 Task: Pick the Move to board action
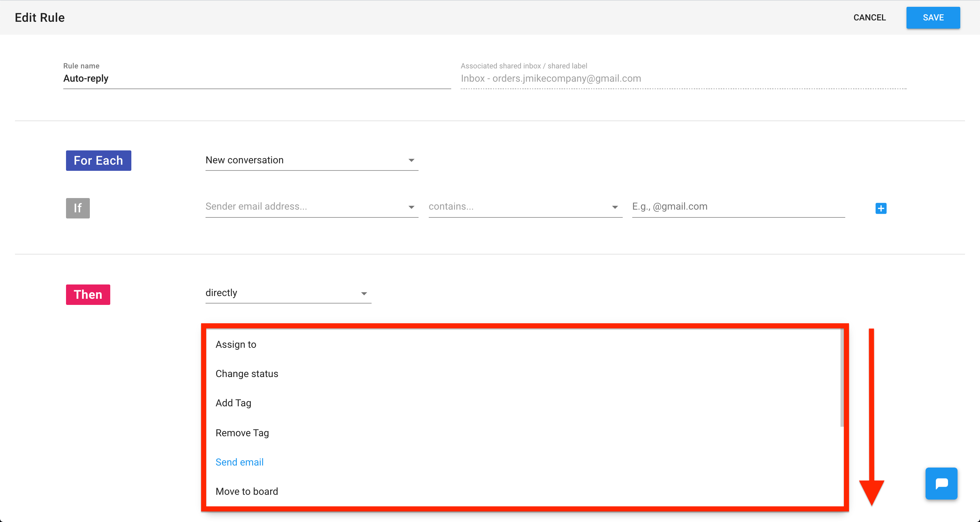(523, 491)
